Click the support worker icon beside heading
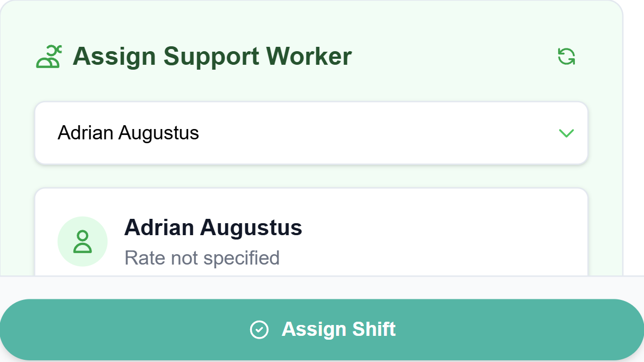The width and height of the screenshot is (644, 362). (49, 57)
